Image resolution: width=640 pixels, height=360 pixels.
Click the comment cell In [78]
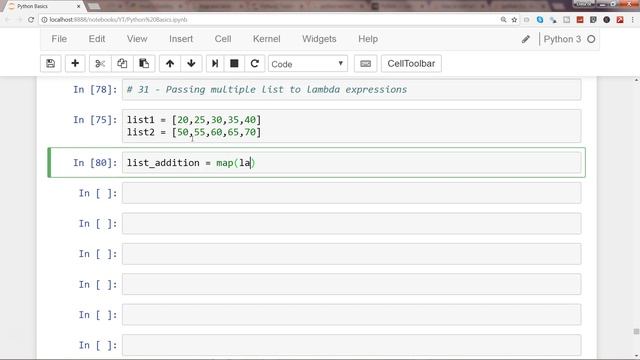(351, 89)
